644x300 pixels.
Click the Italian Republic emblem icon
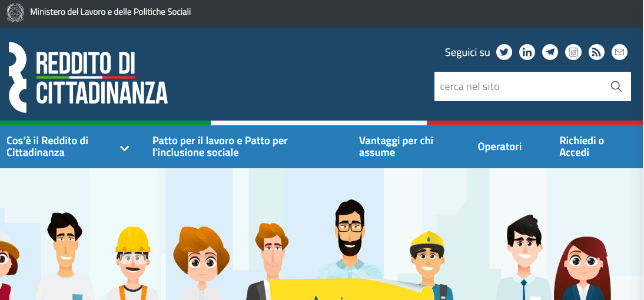click(x=15, y=12)
